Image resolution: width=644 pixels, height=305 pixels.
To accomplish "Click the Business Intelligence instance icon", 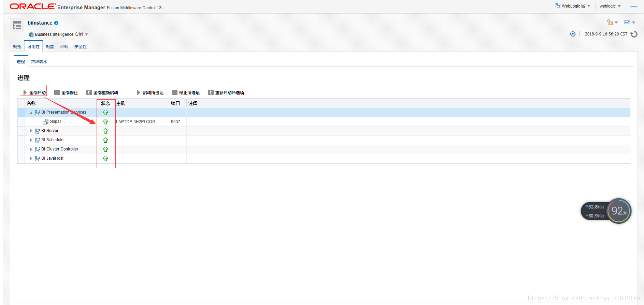I will (31, 34).
